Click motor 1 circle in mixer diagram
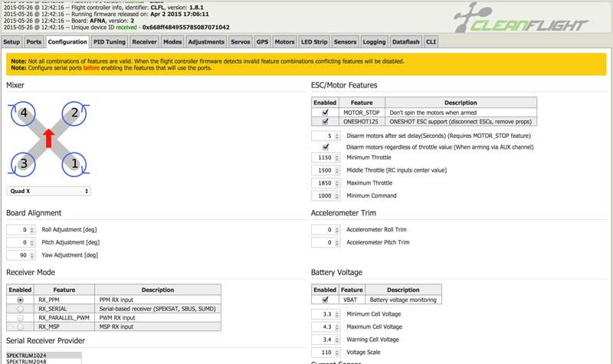The height and width of the screenshot is (364, 613). (74, 162)
